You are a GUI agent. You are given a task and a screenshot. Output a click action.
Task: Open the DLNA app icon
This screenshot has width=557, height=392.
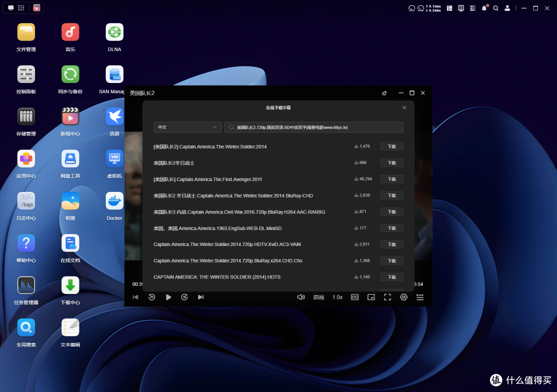(114, 32)
